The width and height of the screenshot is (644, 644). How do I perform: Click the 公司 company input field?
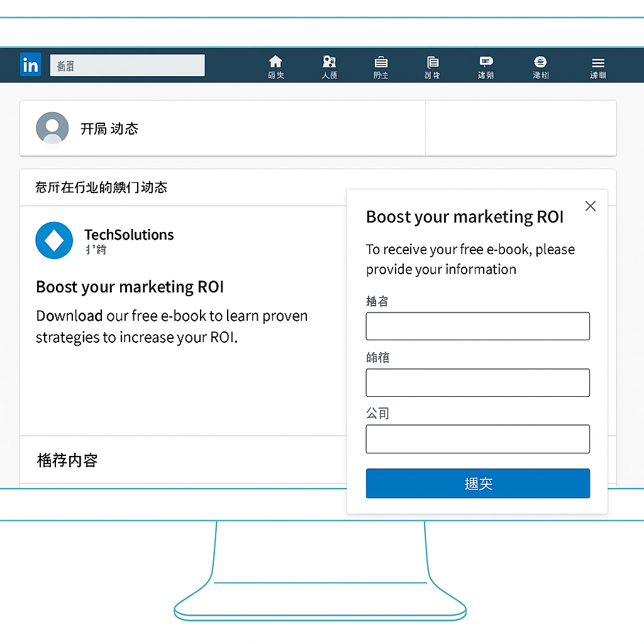click(477, 439)
